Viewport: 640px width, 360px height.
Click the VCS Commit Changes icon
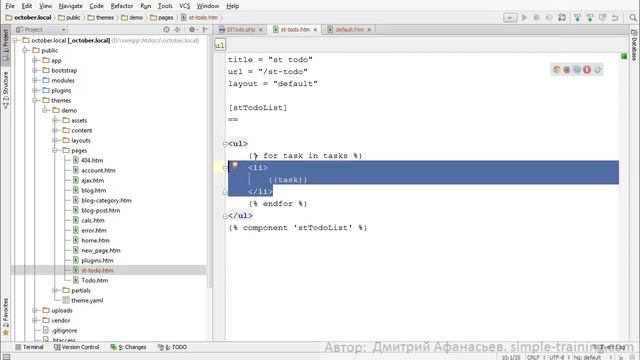coord(590,18)
